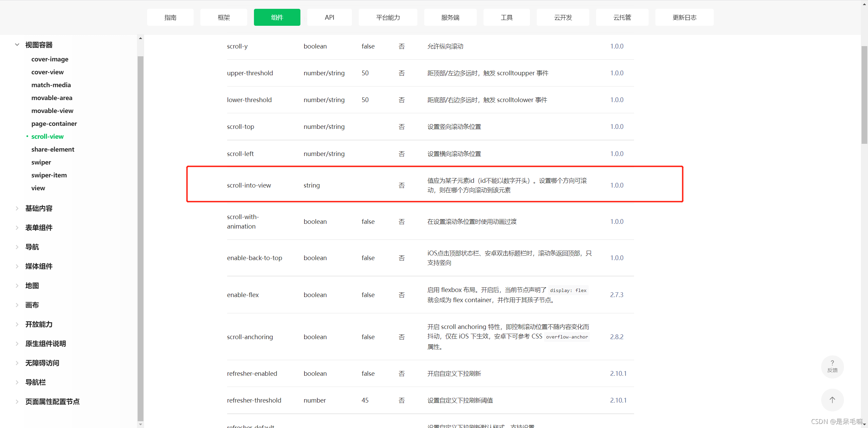
Task: Open page-container in the sidebar
Action: (54, 123)
